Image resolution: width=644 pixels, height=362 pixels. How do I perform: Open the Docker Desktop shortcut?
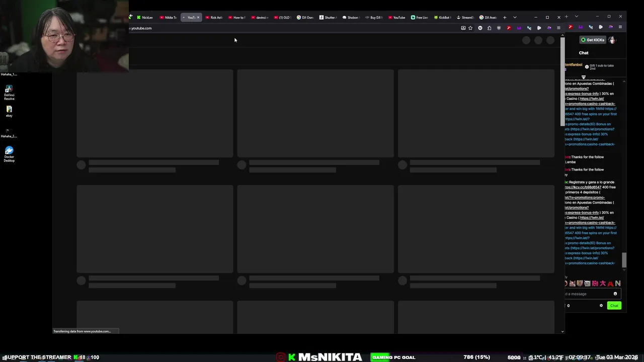coord(9,154)
